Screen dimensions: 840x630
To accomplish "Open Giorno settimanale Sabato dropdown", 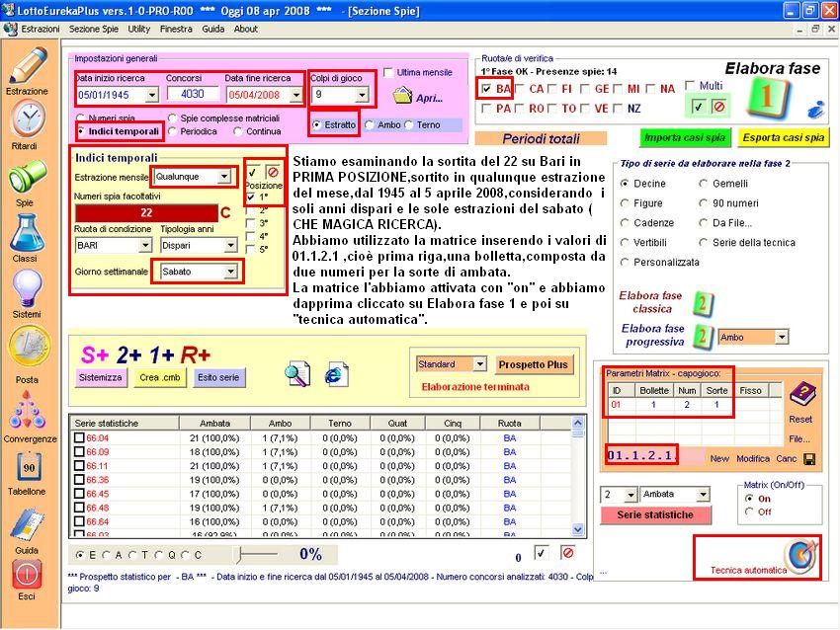I will click(x=230, y=272).
